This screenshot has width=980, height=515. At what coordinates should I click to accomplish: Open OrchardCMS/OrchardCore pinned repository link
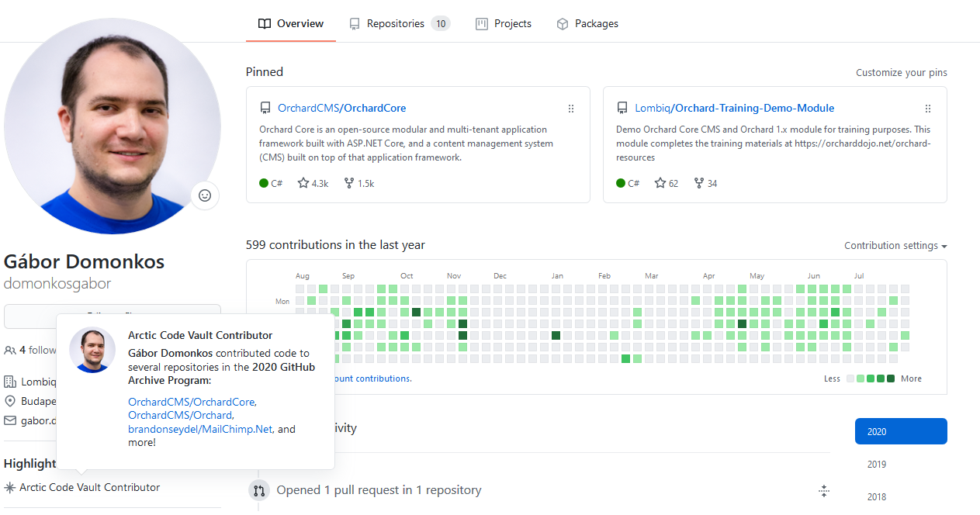pos(342,108)
